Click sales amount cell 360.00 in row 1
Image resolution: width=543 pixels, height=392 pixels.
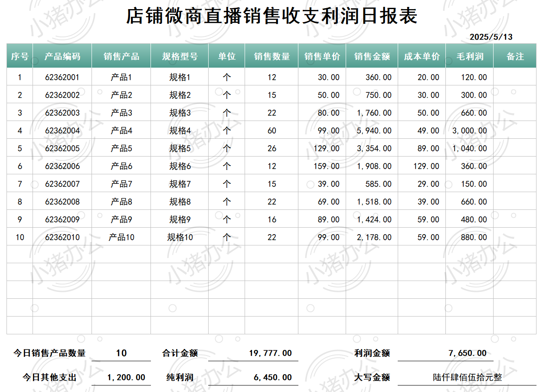(x=372, y=77)
